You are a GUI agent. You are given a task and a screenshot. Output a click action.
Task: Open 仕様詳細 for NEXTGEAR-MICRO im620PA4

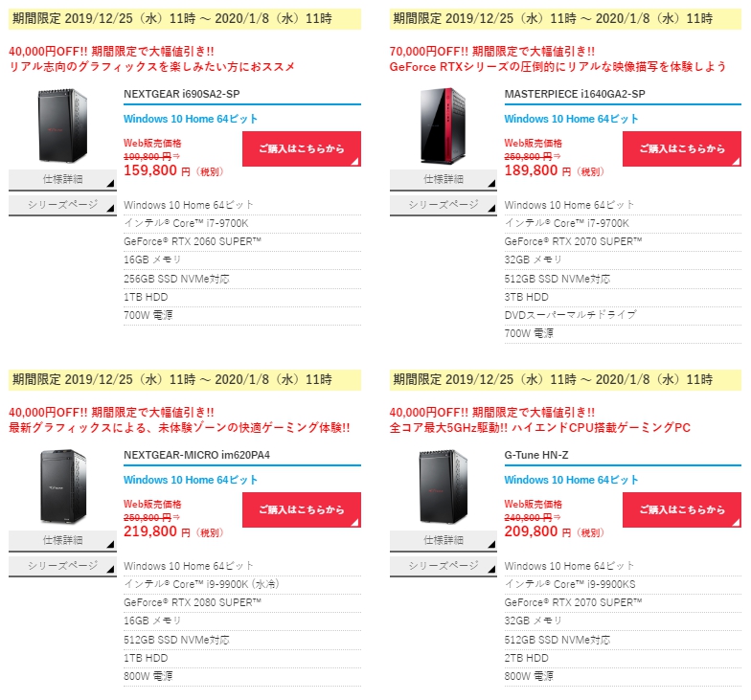pyautogui.click(x=62, y=540)
